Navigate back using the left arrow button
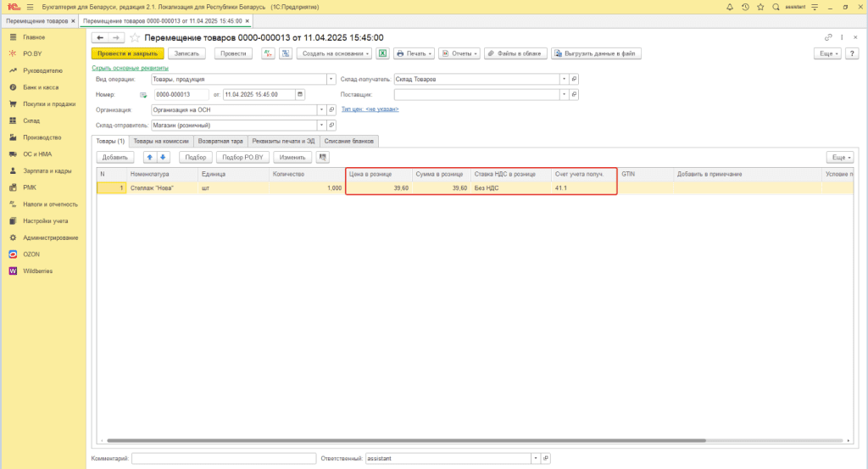This screenshot has height=469, width=868. [x=100, y=37]
